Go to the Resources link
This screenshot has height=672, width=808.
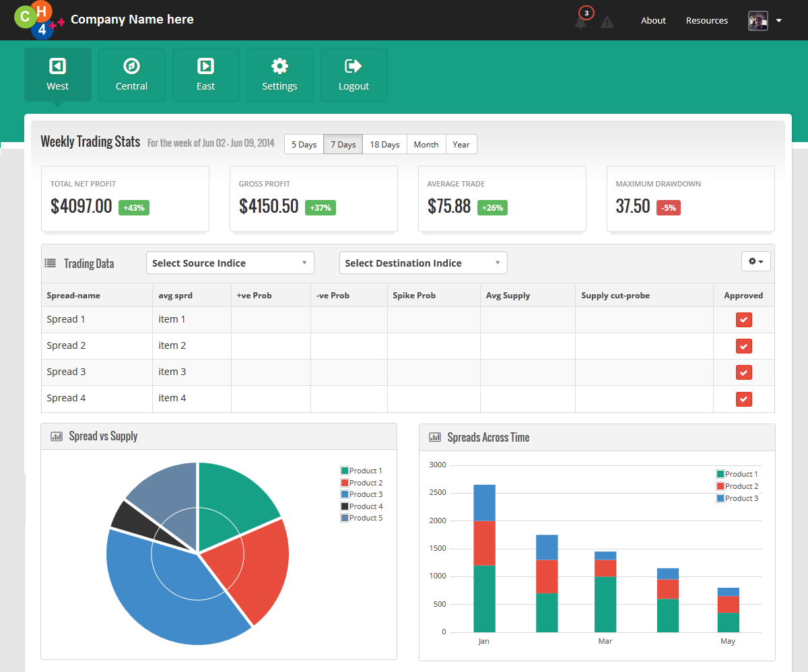click(706, 21)
